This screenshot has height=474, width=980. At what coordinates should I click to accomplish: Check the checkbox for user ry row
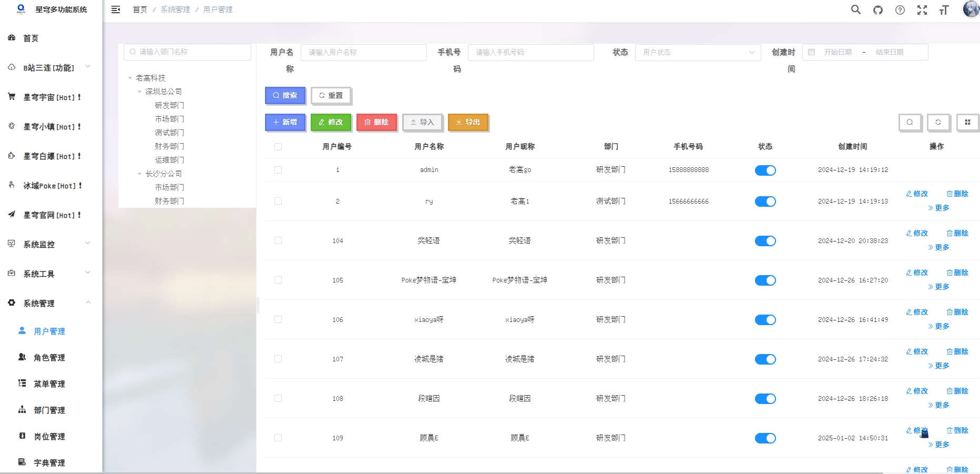(278, 201)
